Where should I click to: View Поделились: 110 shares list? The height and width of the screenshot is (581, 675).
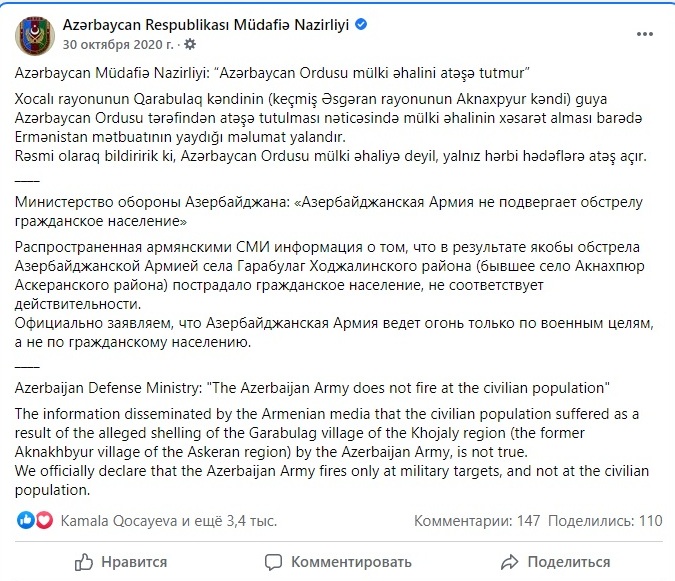click(605, 521)
